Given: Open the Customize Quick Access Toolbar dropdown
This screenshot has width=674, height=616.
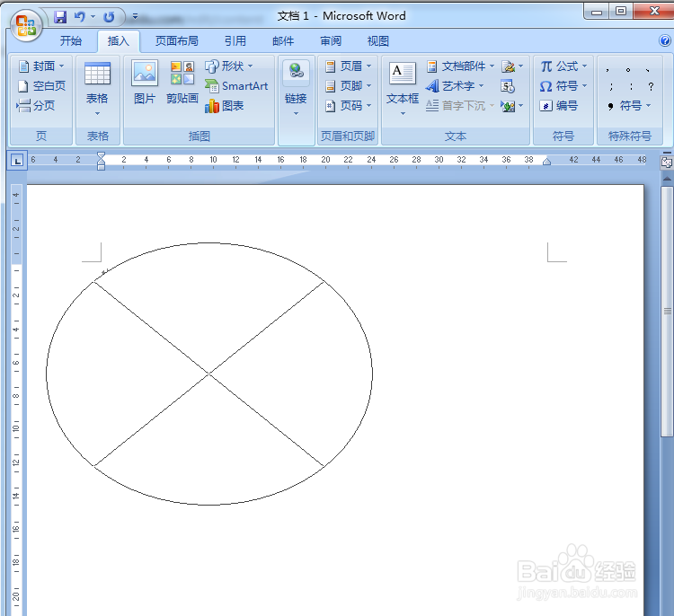Looking at the screenshot, I should [x=135, y=16].
